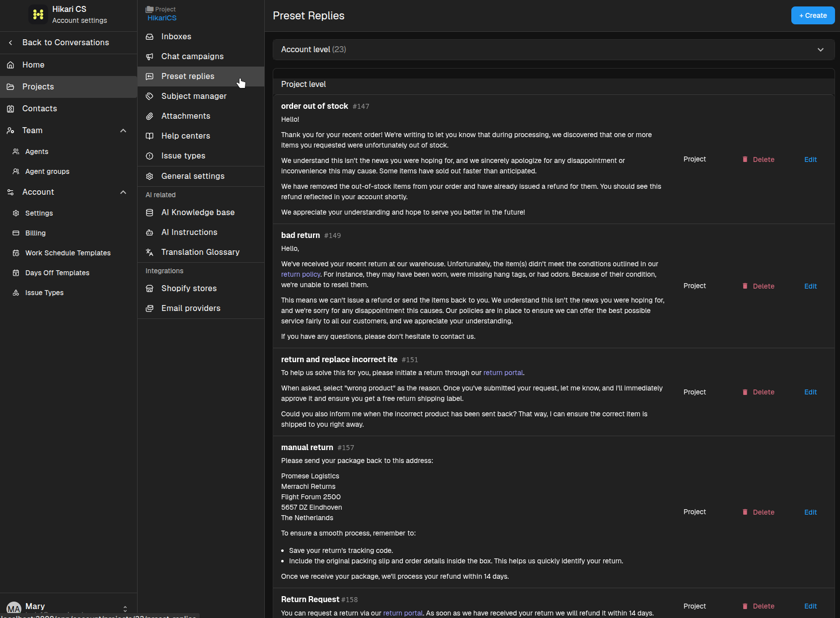The image size is (840, 618).
Task: Click the Contacts icon in sidebar
Action: (10, 109)
